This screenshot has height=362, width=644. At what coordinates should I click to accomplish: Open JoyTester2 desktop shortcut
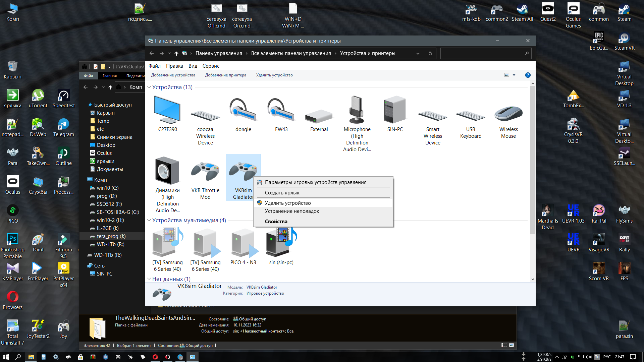coord(38,329)
